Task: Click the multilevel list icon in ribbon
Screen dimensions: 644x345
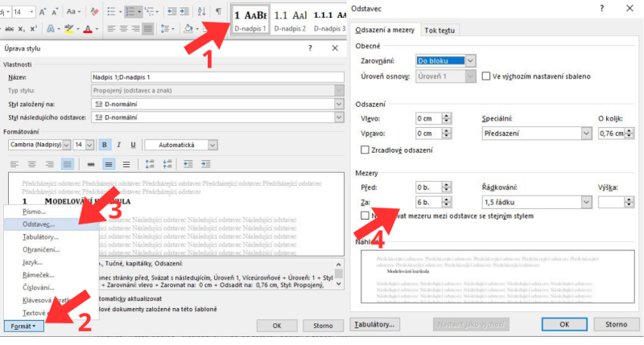Action: coord(149,12)
